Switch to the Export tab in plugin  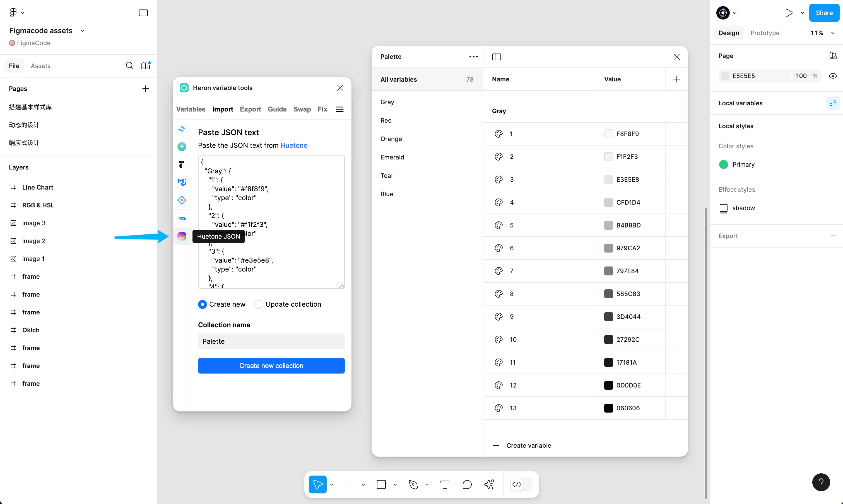point(250,109)
